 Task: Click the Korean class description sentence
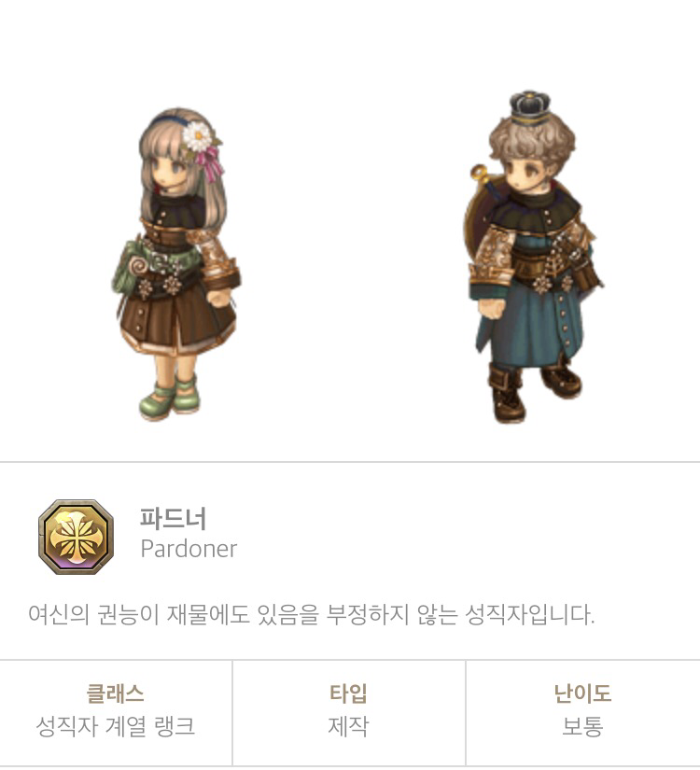pyautogui.click(x=312, y=614)
